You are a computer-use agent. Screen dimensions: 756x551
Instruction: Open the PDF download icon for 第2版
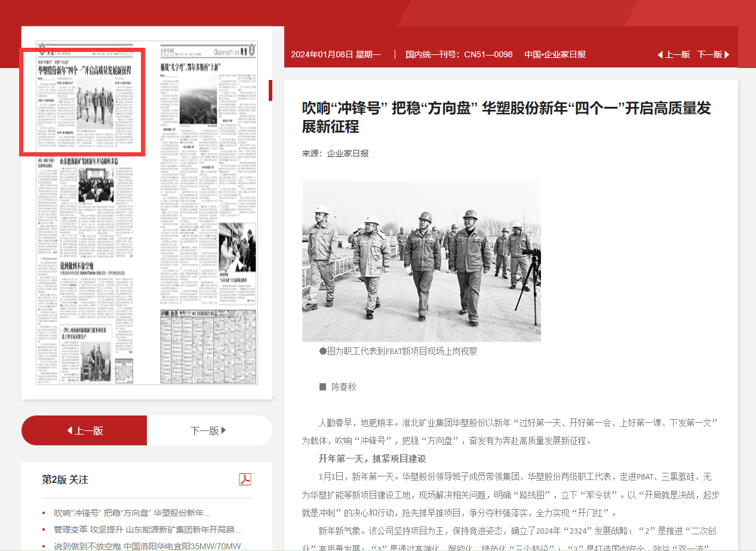245,479
